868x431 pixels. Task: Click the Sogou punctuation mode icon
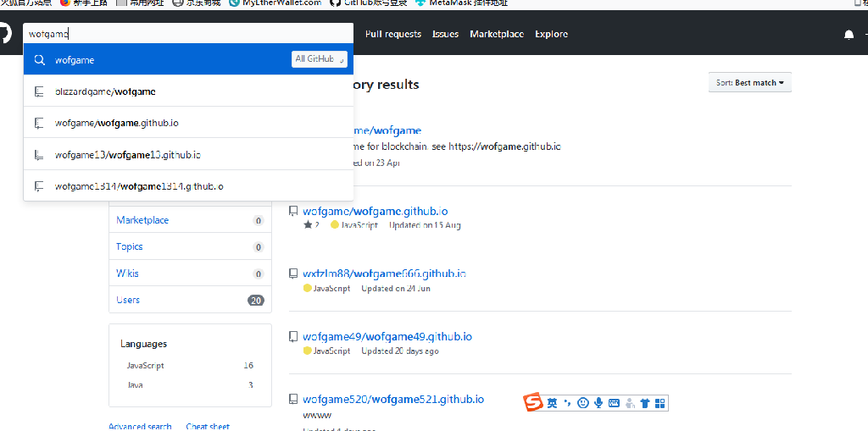pyautogui.click(x=567, y=403)
